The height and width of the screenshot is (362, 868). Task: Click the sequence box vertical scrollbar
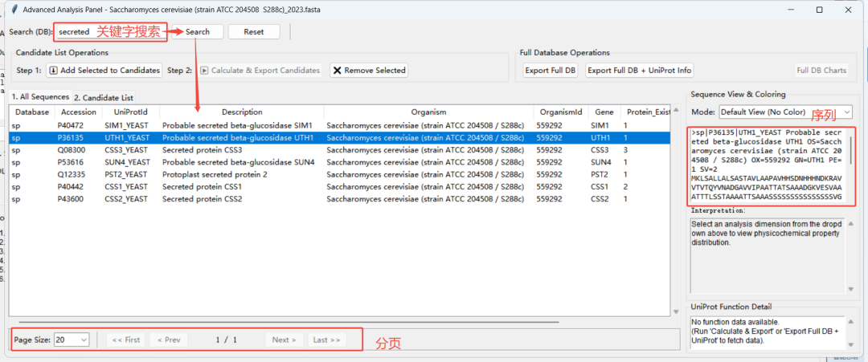point(850,152)
